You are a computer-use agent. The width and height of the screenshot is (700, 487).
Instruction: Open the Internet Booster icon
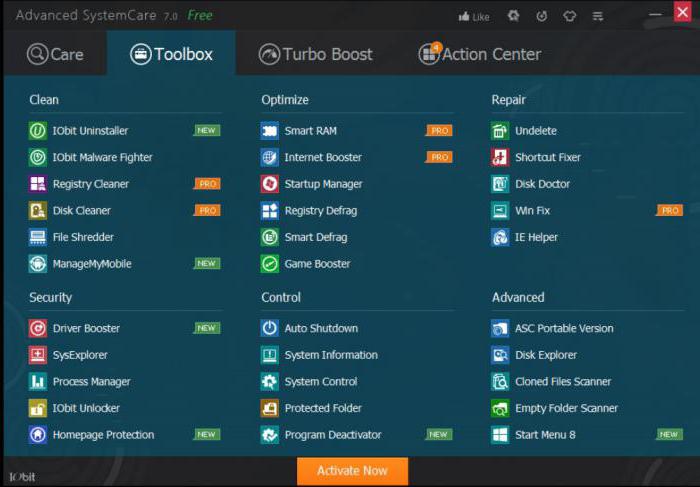270,157
